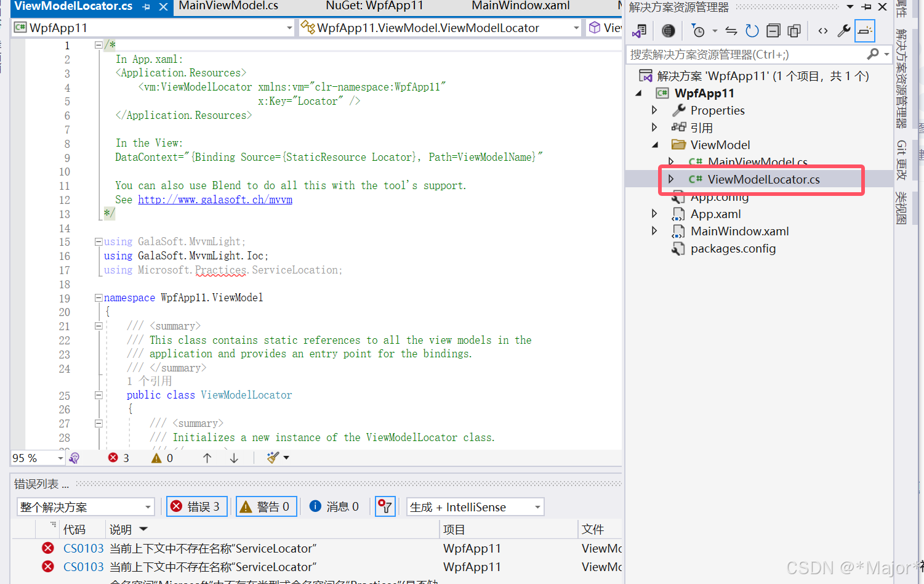
Task: Sort error list by 项目 column
Action: click(x=454, y=529)
